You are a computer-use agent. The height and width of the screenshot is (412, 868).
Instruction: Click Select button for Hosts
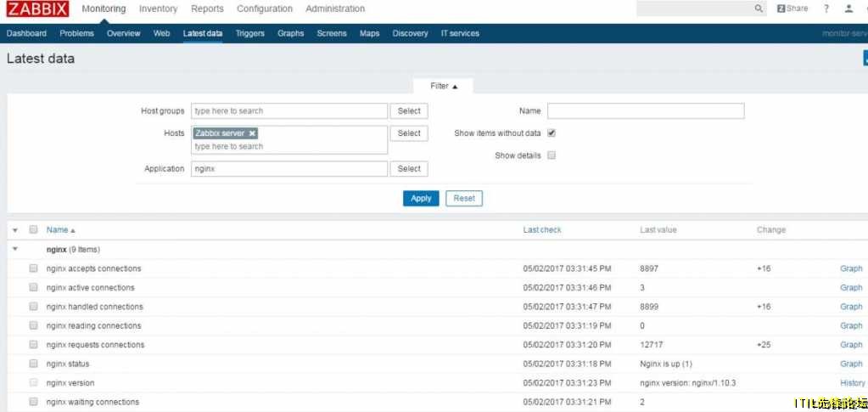(x=409, y=133)
